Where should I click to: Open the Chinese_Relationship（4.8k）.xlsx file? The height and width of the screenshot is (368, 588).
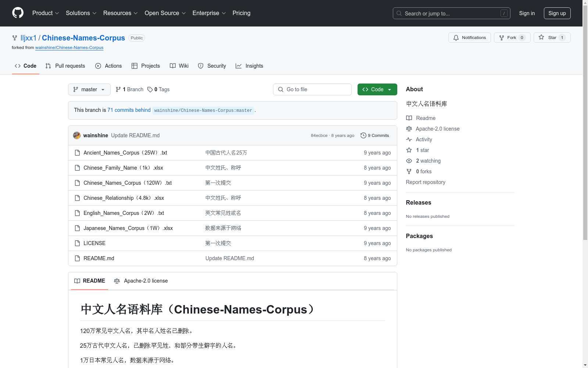(124, 198)
